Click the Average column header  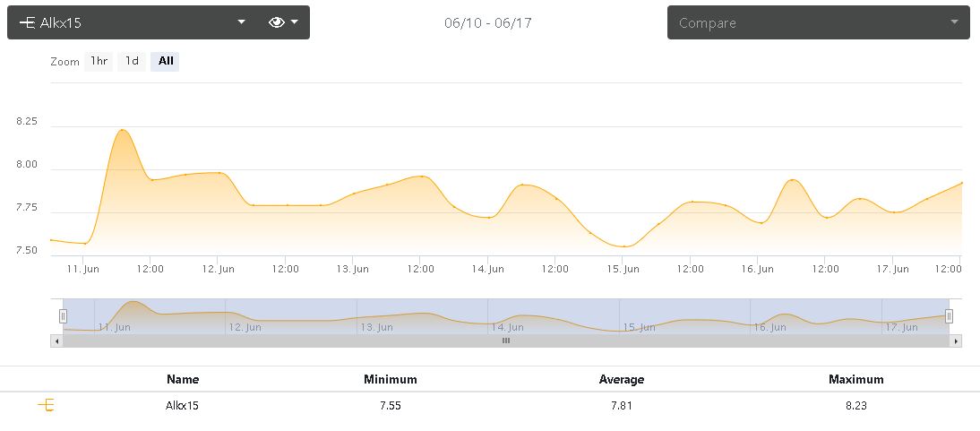[622, 379]
